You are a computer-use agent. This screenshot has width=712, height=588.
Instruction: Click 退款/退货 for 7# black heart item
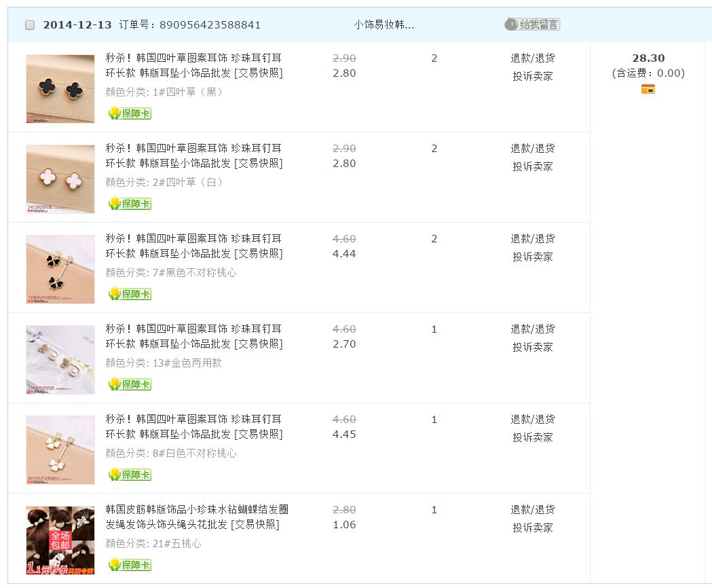tap(532, 239)
